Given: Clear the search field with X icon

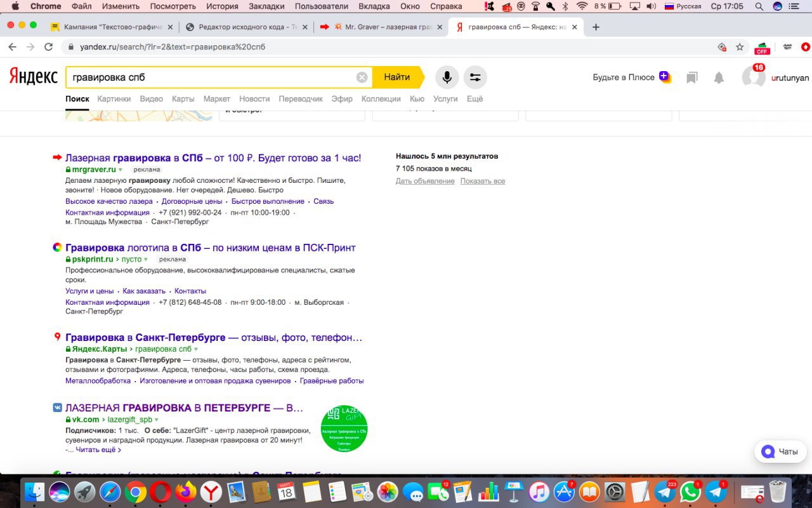Looking at the screenshot, I should tap(362, 77).
